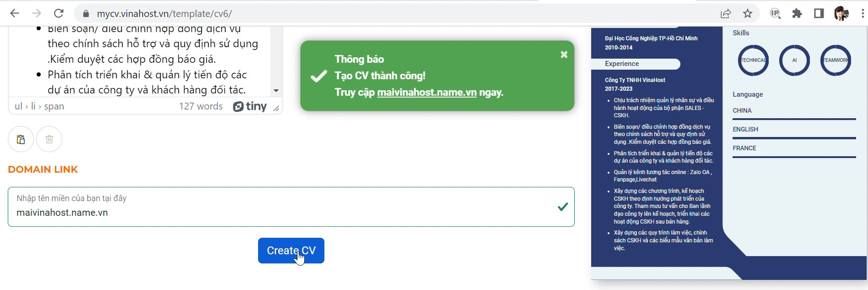This screenshot has height=290, width=868.
Task: Reload the current page
Action: (x=59, y=13)
